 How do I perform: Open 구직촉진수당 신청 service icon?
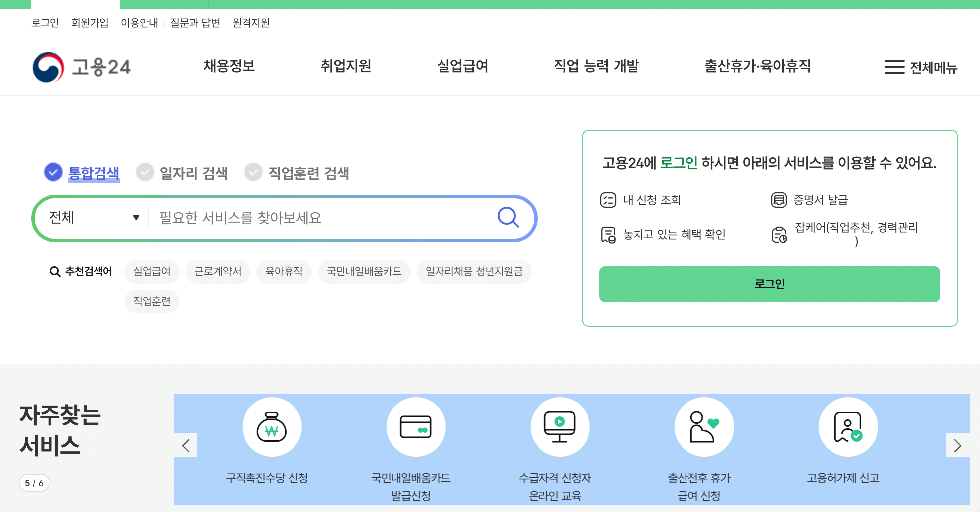click(x=272, y=426)
